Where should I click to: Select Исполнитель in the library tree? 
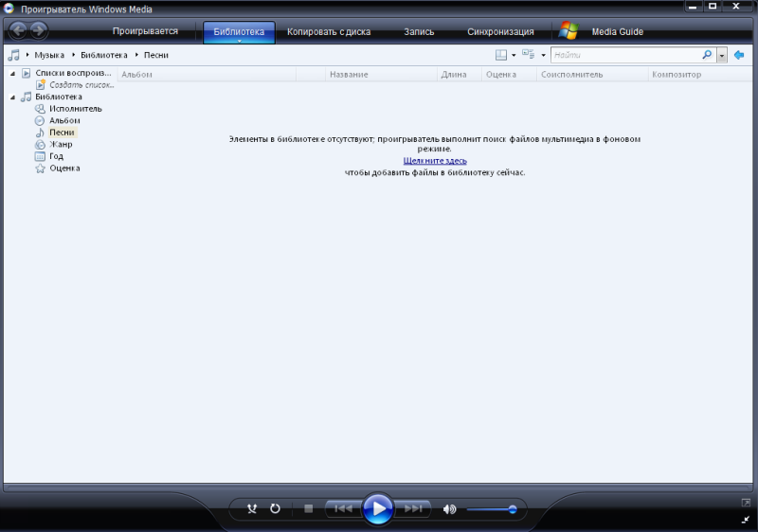[x=76, y=109]
